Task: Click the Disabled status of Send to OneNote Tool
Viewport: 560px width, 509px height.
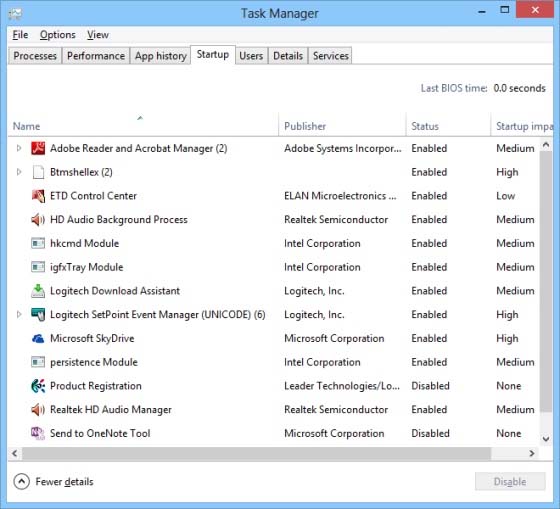Action: 430,433
